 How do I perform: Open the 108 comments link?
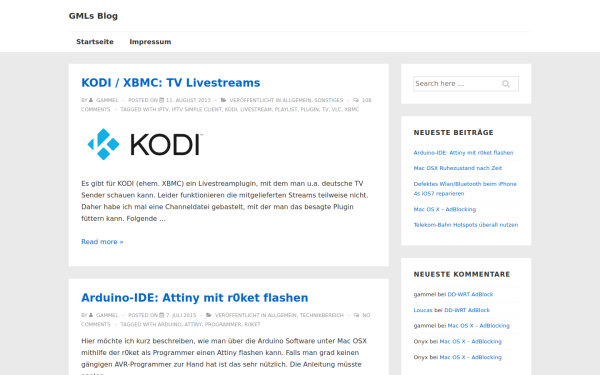[226, 105]
